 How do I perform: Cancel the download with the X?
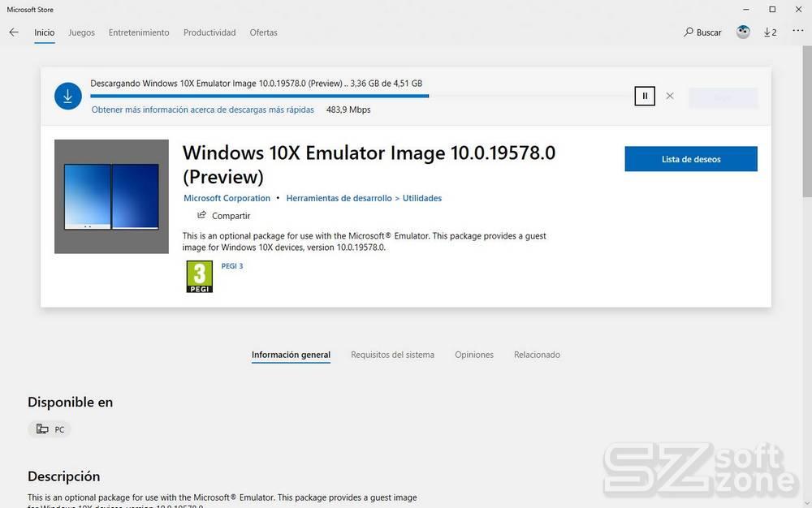[x=670, y=96]
